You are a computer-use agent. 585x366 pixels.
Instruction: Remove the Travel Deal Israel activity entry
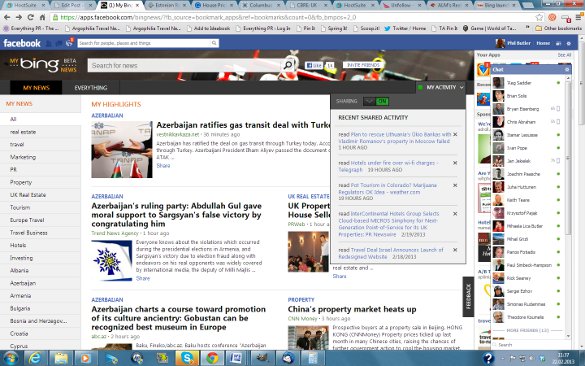pyautogui.click(x=455, y=250)
